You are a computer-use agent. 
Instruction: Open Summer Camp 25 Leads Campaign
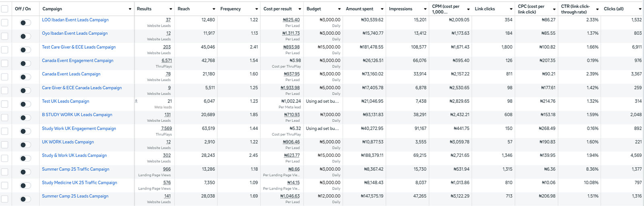(x=75, y=196)
